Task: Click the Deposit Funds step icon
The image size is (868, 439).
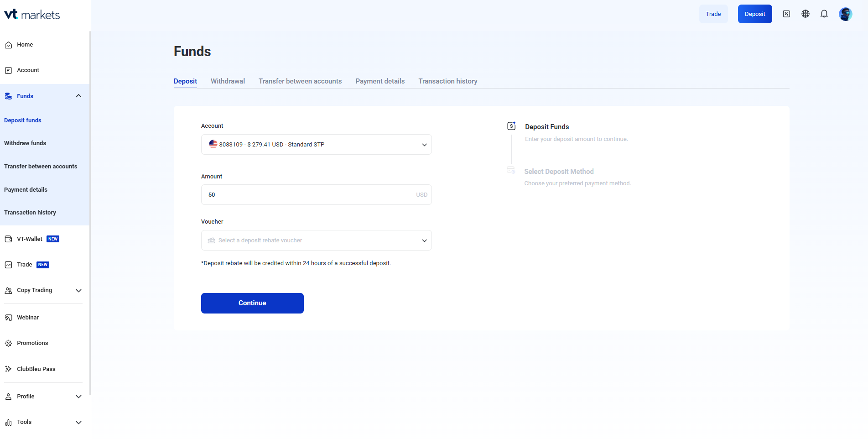Action: click(x=511, y=126)
